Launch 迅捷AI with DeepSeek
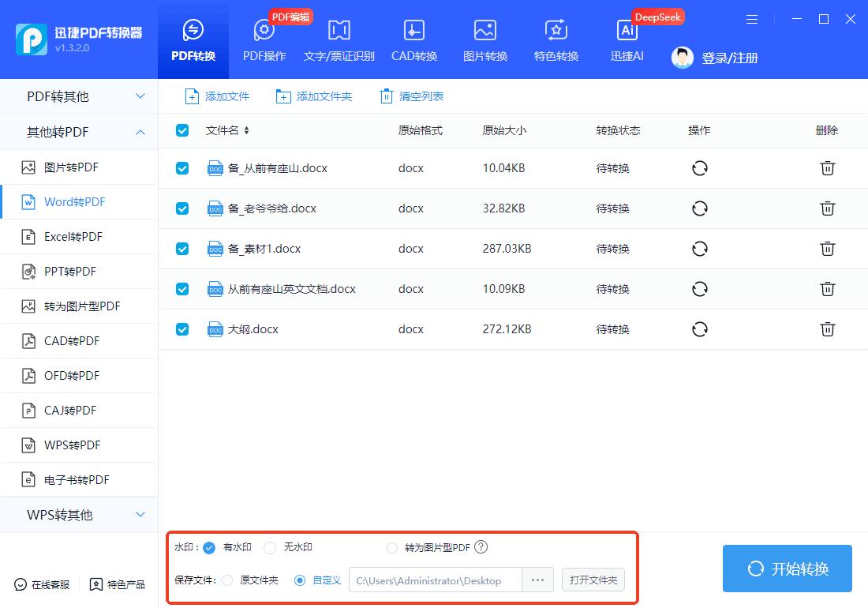The image size is (868, 608). tap(627, 39)
